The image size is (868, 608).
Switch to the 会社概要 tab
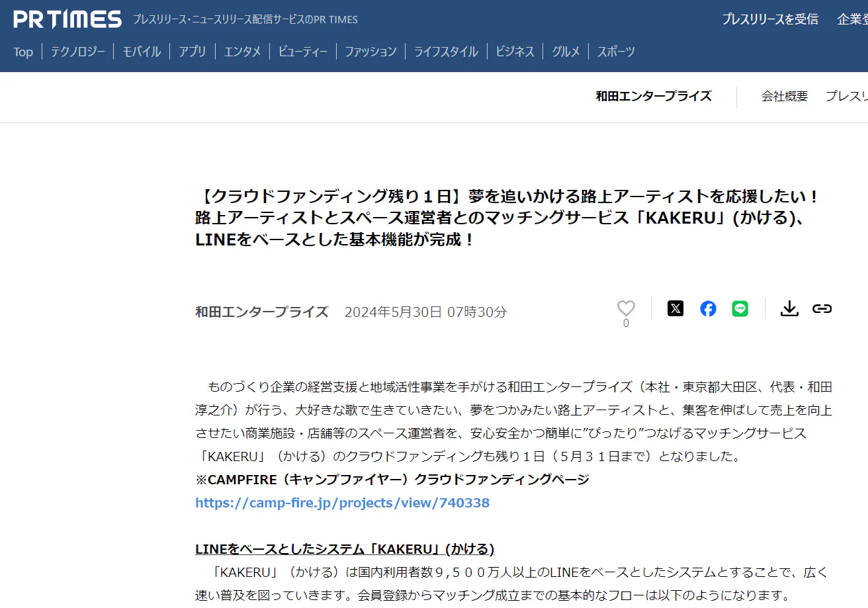pos(784,96)
